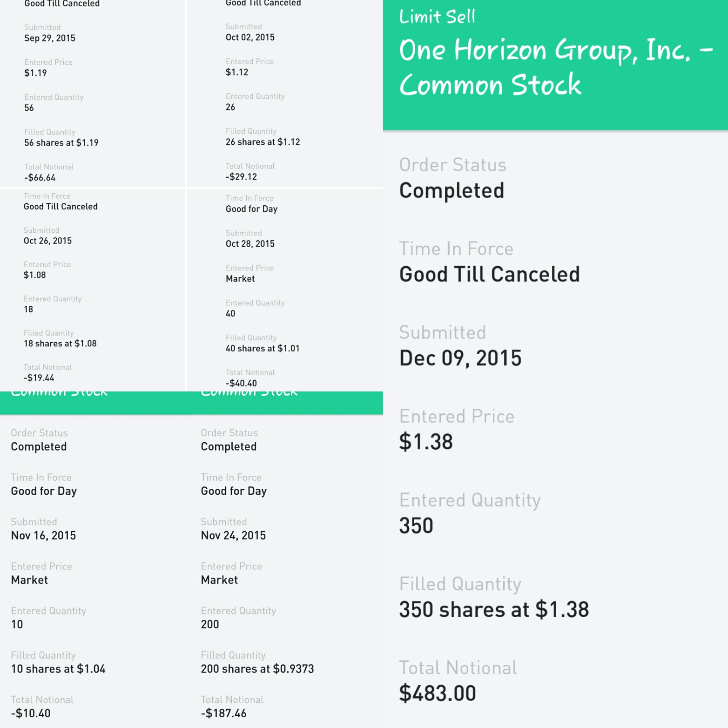This screenshot has width=728, height=728.
Task: Select the $483.00 total notional value
Action: [x=438, y=693]
